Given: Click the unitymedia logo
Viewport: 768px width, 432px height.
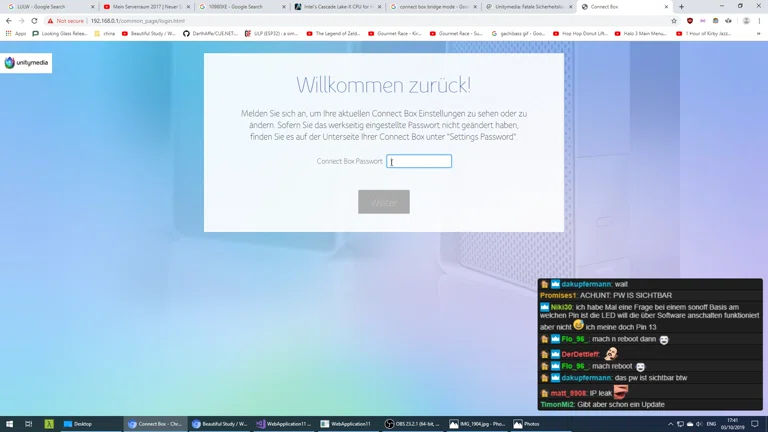Looking at the screenshot, I should point(26,63).
